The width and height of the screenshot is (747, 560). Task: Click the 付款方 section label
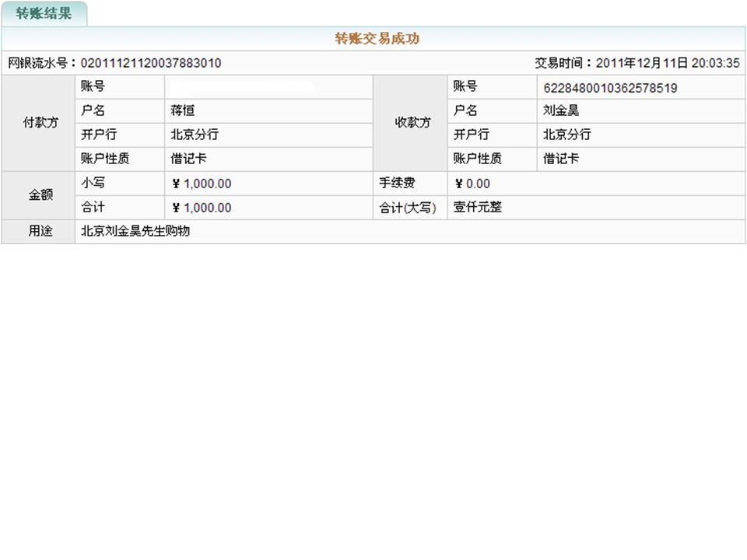coord(39,123)
